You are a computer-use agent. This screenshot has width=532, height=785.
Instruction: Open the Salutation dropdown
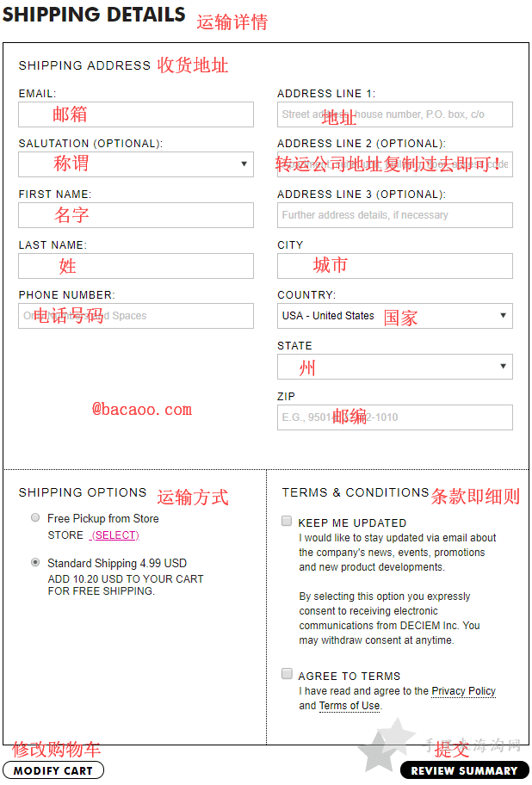[x=136, y=164]
